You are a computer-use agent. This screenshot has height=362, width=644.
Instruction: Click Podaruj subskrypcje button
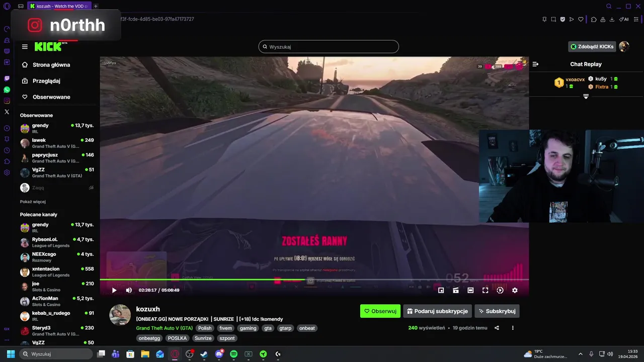click(437, 311)
